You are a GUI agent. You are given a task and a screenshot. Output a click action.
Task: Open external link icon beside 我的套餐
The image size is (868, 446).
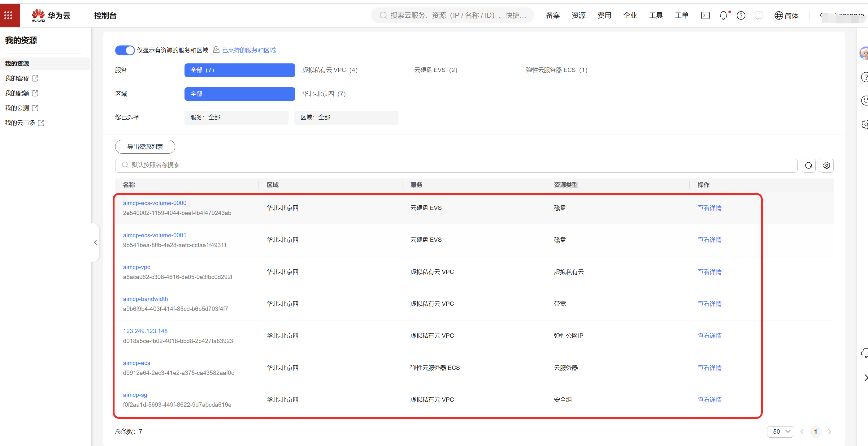click(x=35, y=79)
